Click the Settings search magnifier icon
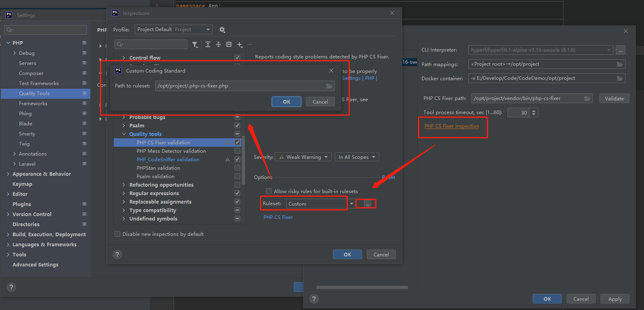Viewport: 644px width, 310px height. coord(9,30)
